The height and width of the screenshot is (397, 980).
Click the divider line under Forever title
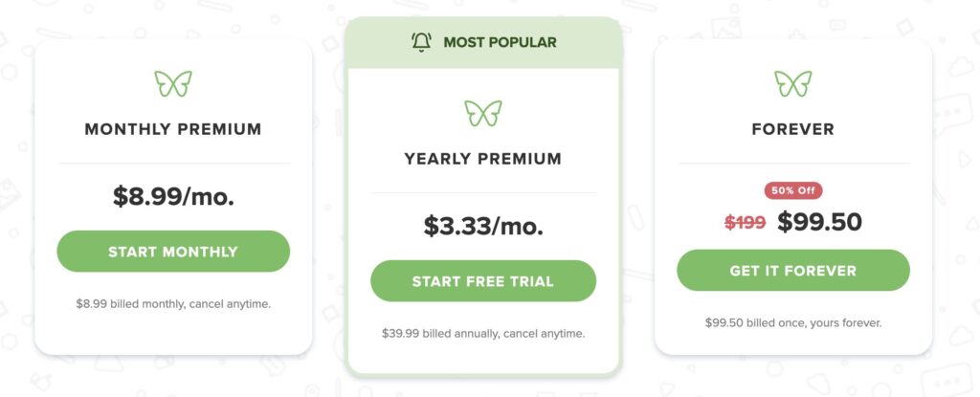coord(793,164)
